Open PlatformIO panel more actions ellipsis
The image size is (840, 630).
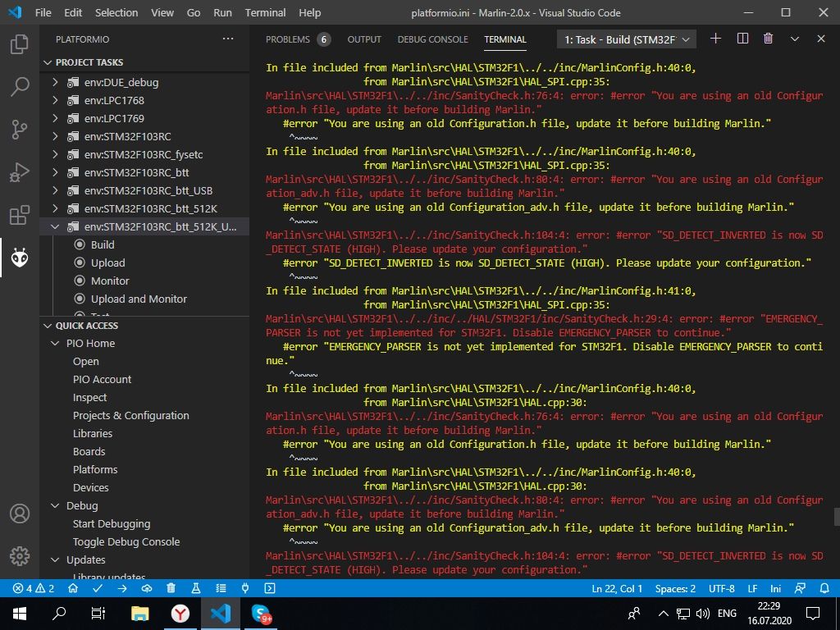(x=228, y=39)
